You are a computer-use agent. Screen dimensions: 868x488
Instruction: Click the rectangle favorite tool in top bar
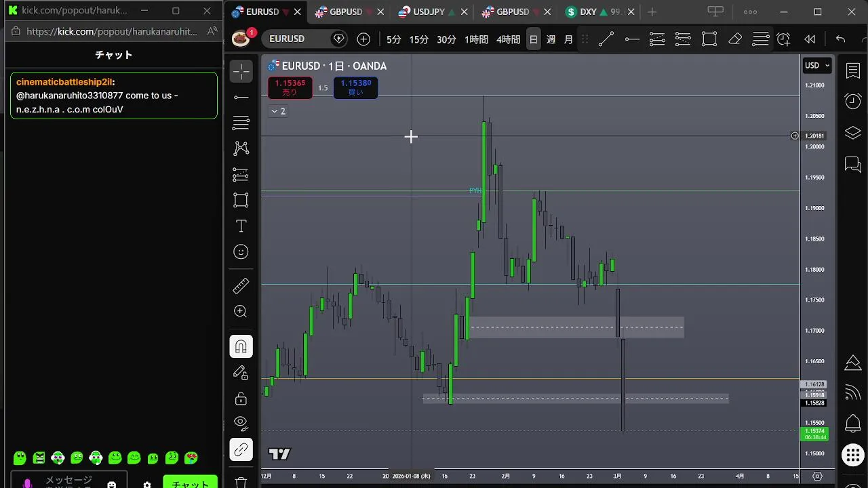coord(709,39)
